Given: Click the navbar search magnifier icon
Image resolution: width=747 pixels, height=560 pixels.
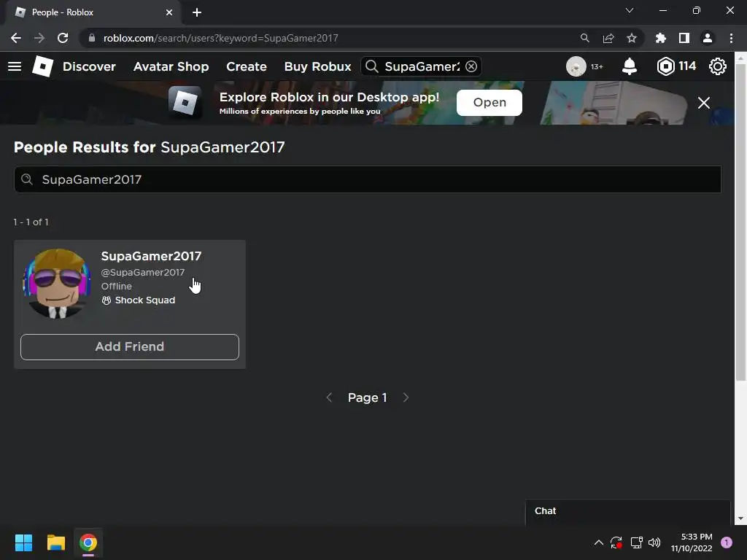Looking at the screenshot, I should pyautogui.click(x=372, y=66).
